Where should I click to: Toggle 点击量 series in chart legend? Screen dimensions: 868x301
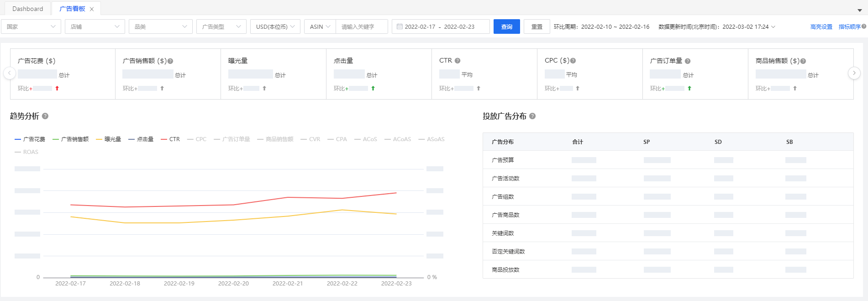pos(141,139)
